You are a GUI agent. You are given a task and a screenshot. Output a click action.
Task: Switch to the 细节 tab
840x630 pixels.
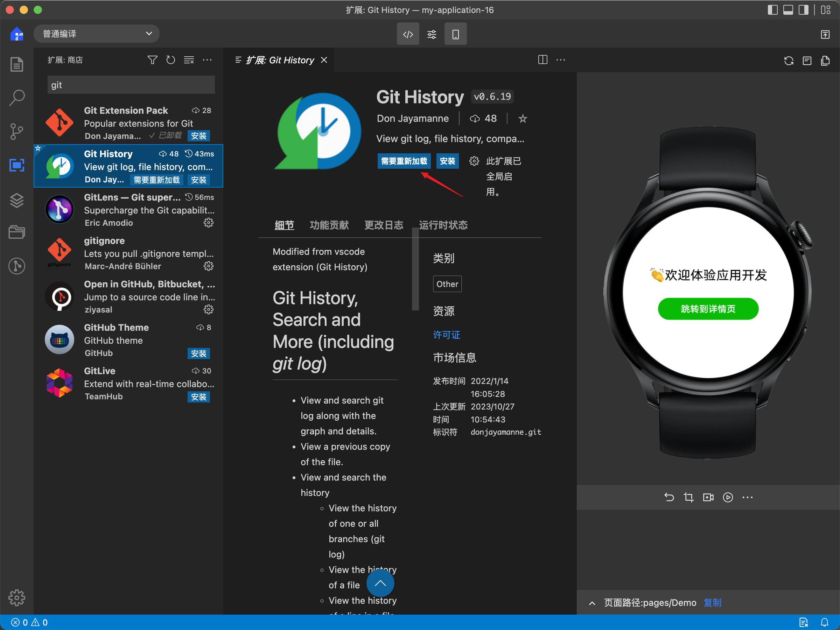pos(284,225)
